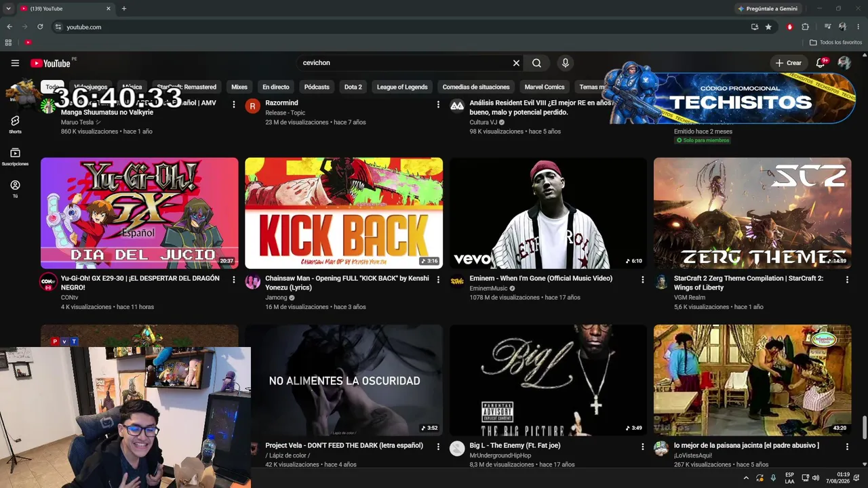Image resolution: width=868 pixels, height=488 pixels.
Task: Open more options for Project Vela video
Action: [438, 447]
